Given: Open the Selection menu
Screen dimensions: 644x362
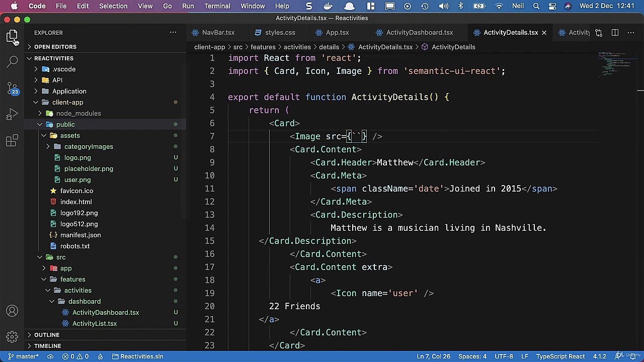Looking at the screenshot, I should (113, 6).
